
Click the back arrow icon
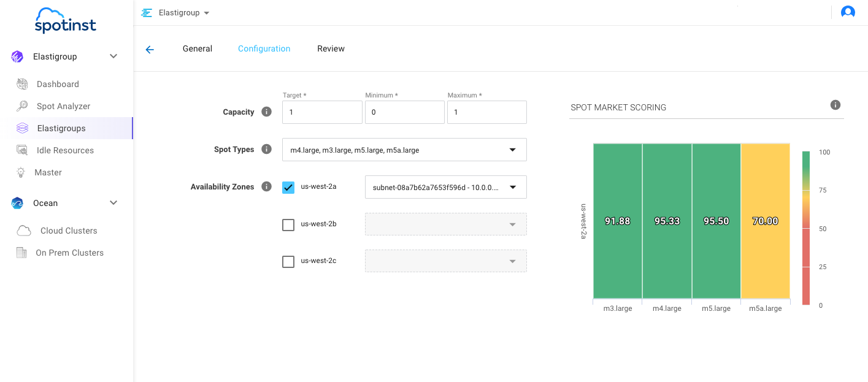150,50
